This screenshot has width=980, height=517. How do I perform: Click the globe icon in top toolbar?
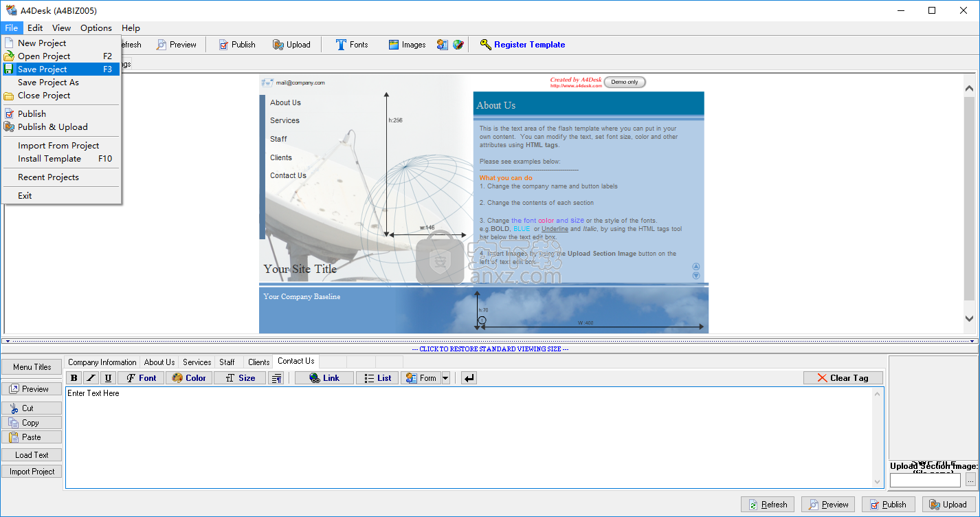point(458,45)
